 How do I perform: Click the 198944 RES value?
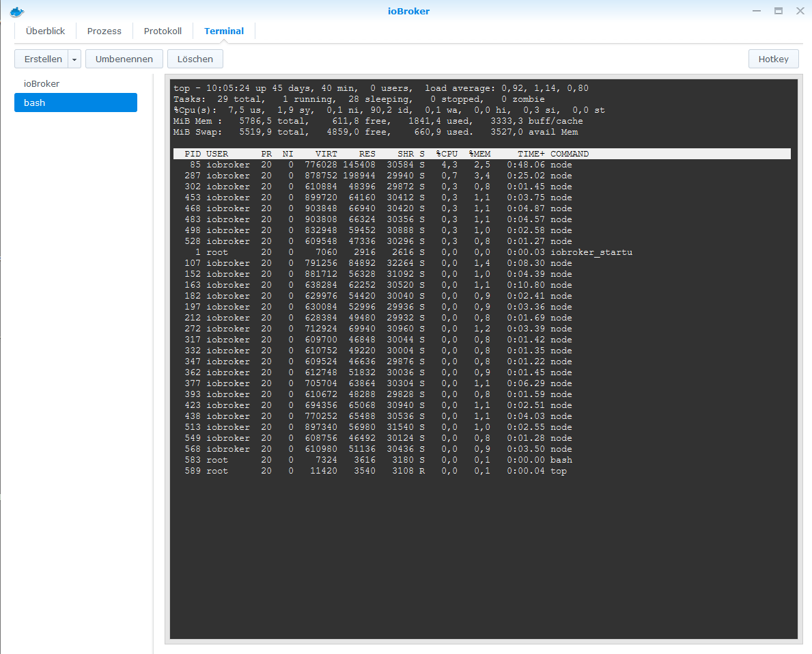[359, 176]
